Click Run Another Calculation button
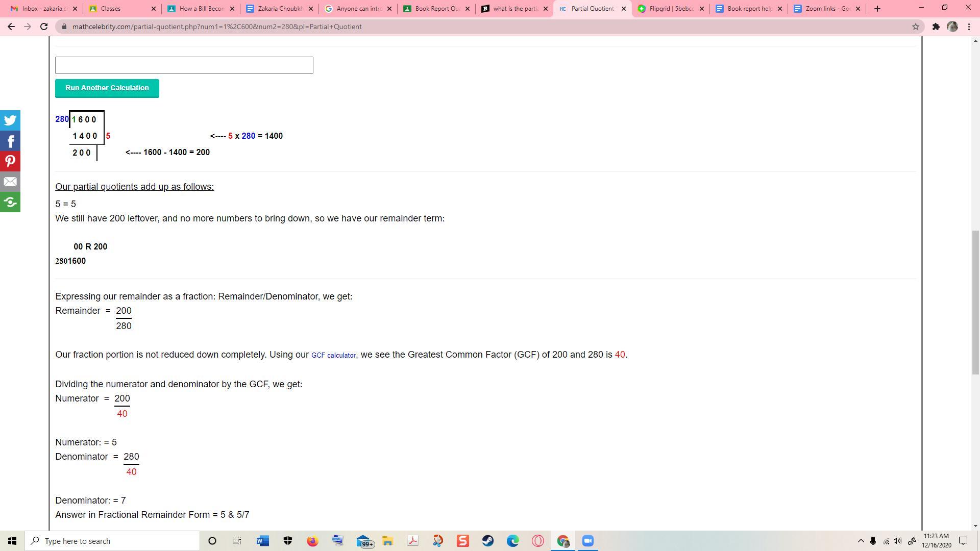Viewport: 980px width, 551px height. (107, 88)
